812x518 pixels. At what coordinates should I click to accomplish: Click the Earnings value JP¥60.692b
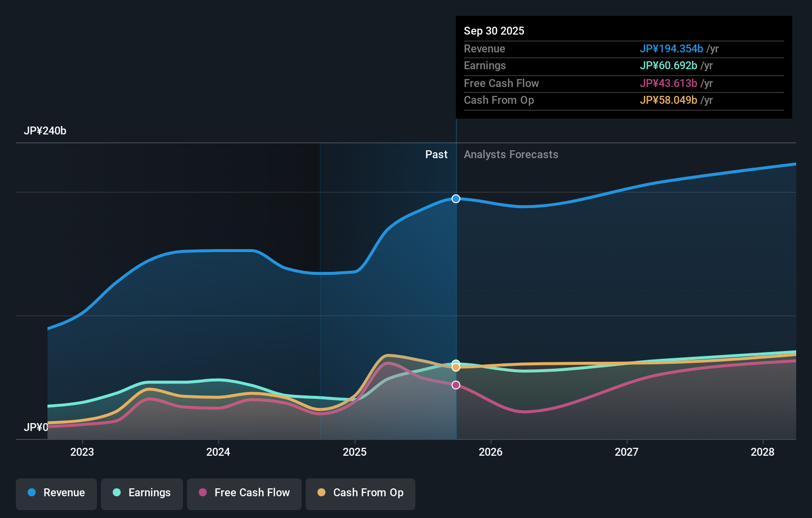[x=669, y=65]
